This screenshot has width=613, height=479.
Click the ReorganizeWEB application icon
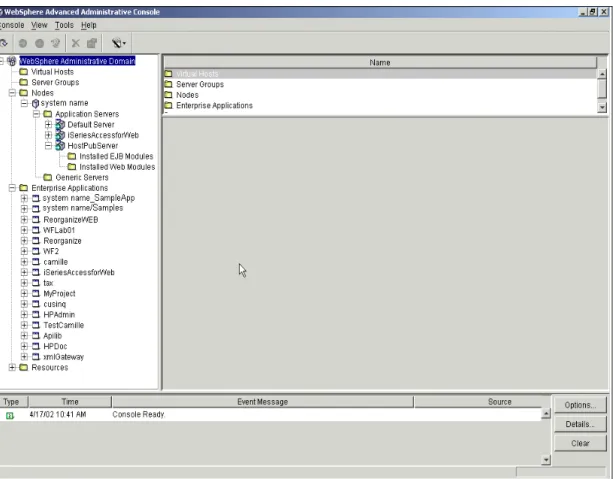(36, 220)
